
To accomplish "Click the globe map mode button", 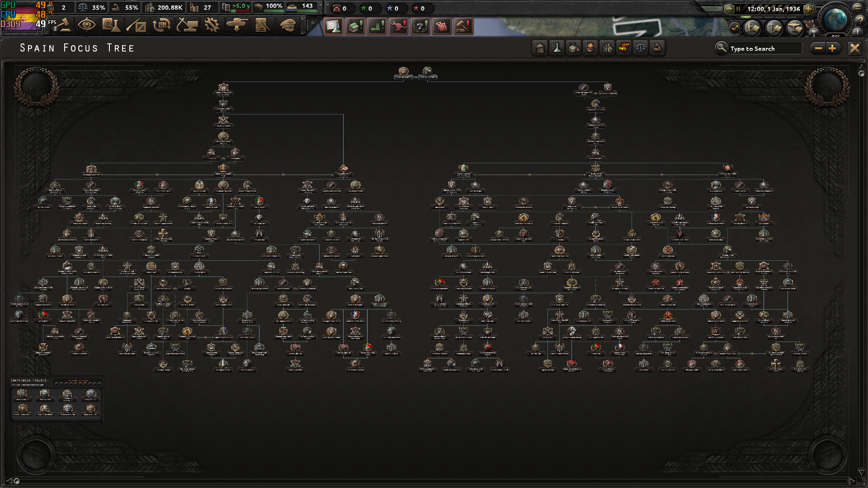I will (x=835, y=19).
